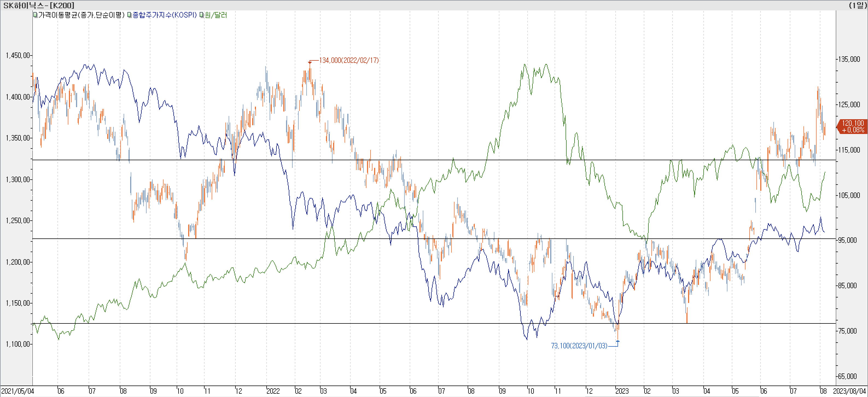Click the 2023/08/04 end date label

(849, 391)
